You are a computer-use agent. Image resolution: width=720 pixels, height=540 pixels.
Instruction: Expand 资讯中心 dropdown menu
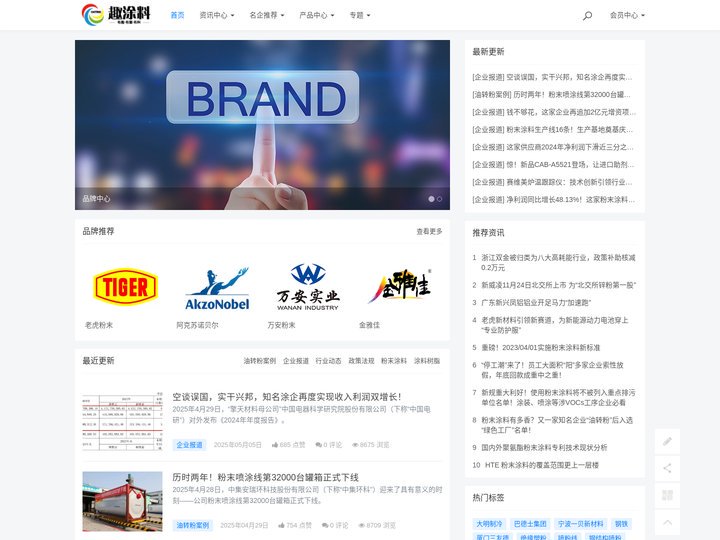click(217, 15)
